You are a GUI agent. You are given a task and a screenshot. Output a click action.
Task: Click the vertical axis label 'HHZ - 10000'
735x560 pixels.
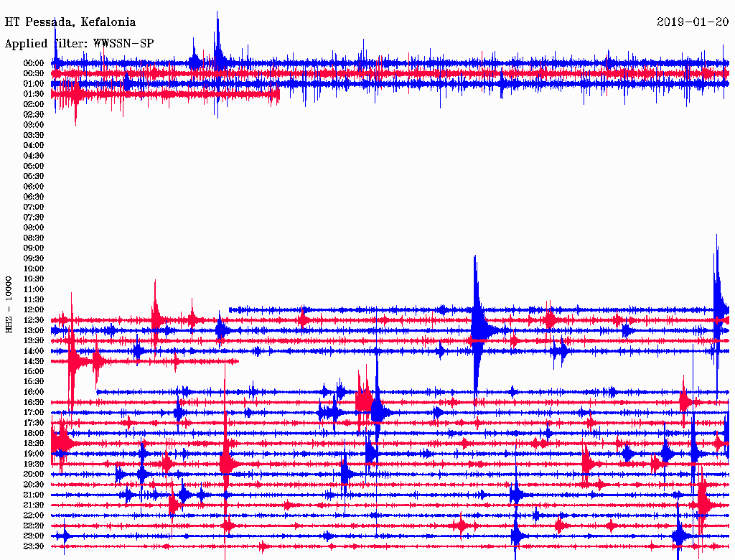(x=9, y=304)
